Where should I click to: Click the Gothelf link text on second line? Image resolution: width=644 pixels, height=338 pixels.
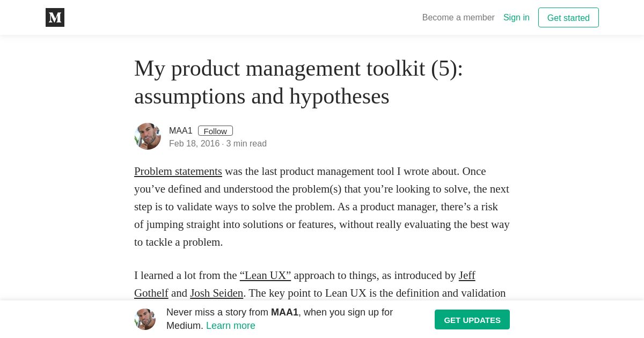[151, 293]
